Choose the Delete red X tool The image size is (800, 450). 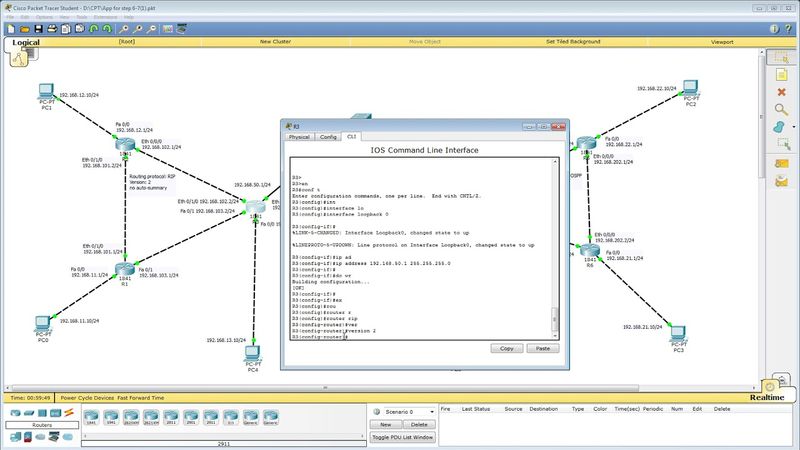[x=781, y=92]
